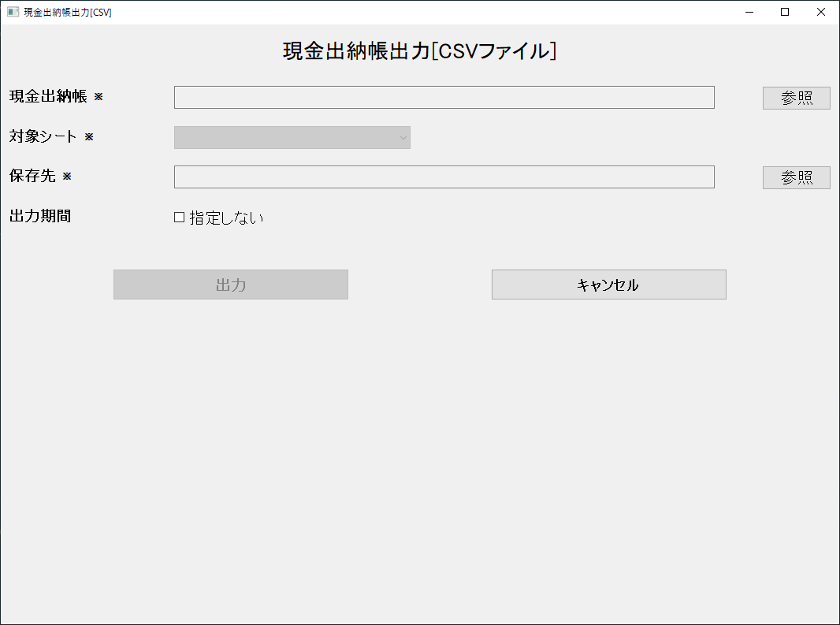Click the 出力期間 label text
This screenshot has width=840, height=625.
pyautogui.click(x=40, y=217)
